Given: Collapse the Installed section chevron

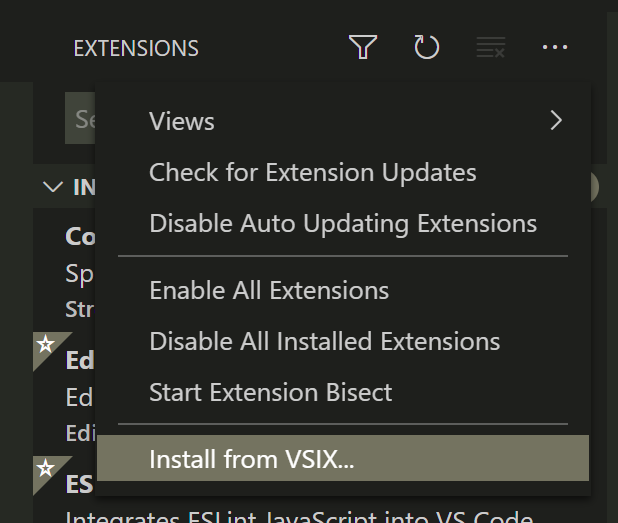Looking at the screenshot, I should [x=52, y=187].
